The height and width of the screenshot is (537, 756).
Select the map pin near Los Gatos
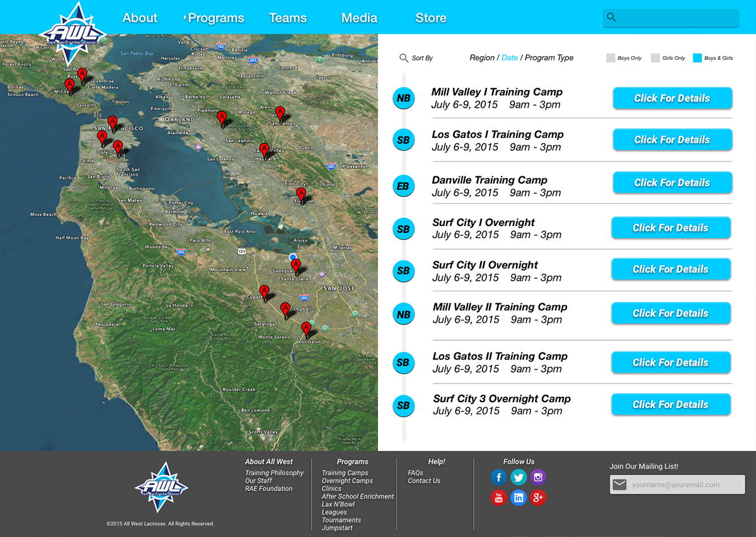pos(307,331)
